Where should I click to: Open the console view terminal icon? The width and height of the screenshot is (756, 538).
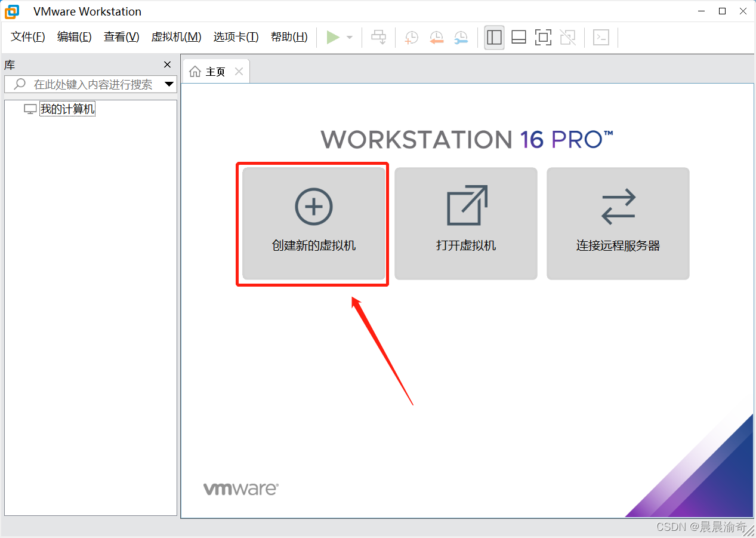click(x=601, y=37)
